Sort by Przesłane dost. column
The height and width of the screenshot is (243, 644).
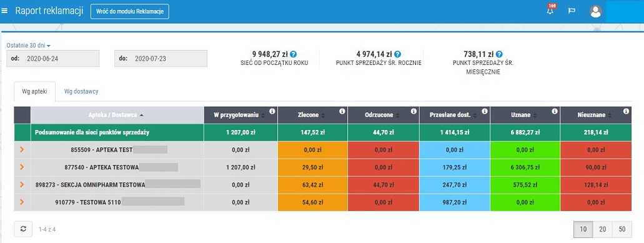(455, 115)
